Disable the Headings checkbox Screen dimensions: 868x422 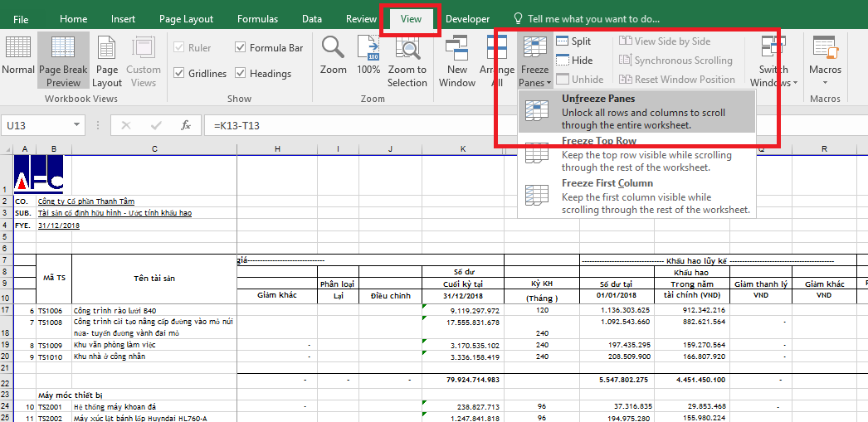point(241,74)
